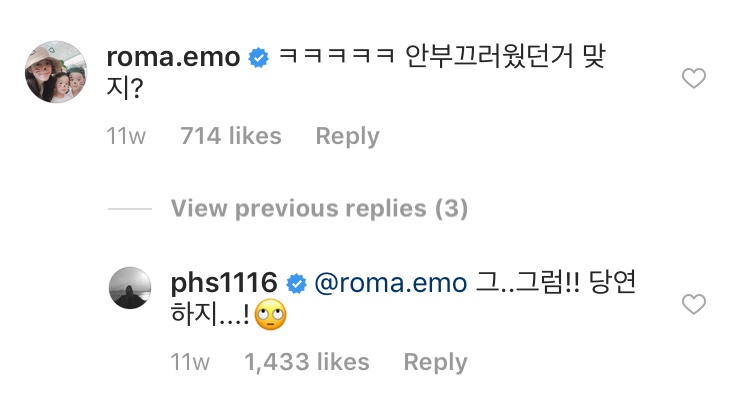This screenshot has width=750, height=419.
Task: Reply to phs1116's comment
Action: [434, 362]
